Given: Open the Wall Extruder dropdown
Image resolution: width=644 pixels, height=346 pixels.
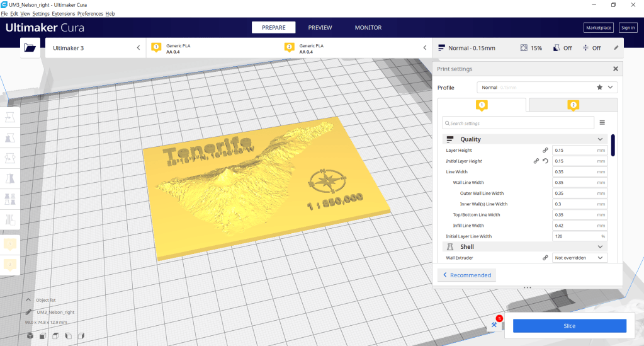Looking at the screenshot, I should click(x=579, y=258).
